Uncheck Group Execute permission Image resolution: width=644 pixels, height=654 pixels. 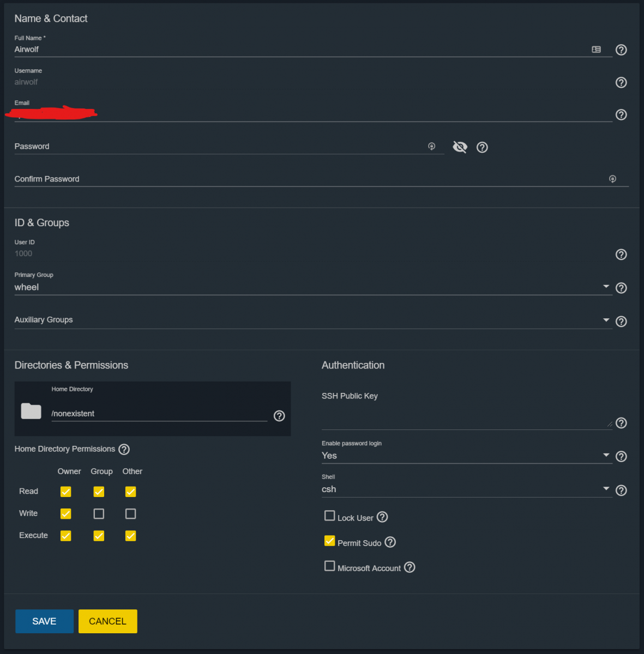99,536
